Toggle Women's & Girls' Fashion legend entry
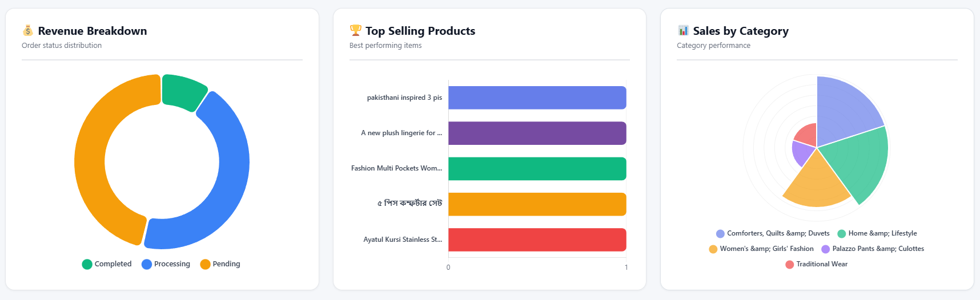Image resolution: width=980 pixels, height=300 pixels. [761, 249]
